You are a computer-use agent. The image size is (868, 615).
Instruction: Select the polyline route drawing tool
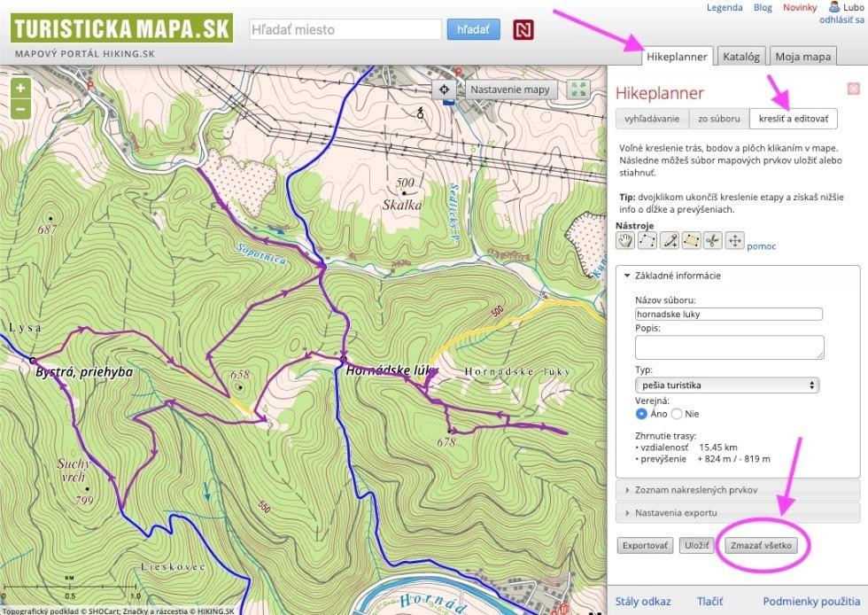[x=647, y=241]
